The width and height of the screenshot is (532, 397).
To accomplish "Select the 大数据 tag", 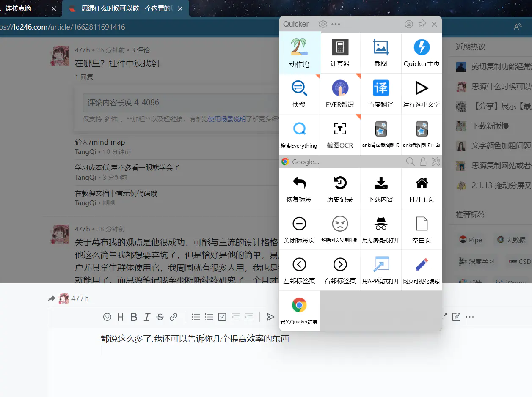I will 512,240.
